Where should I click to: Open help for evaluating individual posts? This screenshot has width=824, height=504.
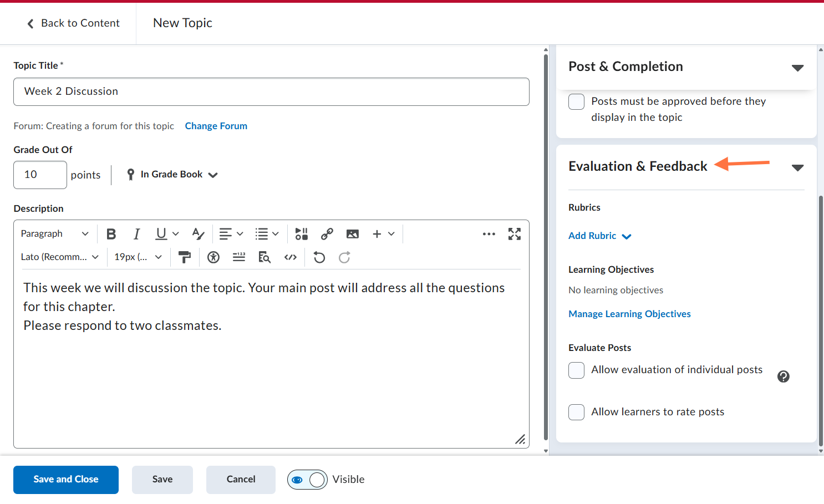click(784, 376)
